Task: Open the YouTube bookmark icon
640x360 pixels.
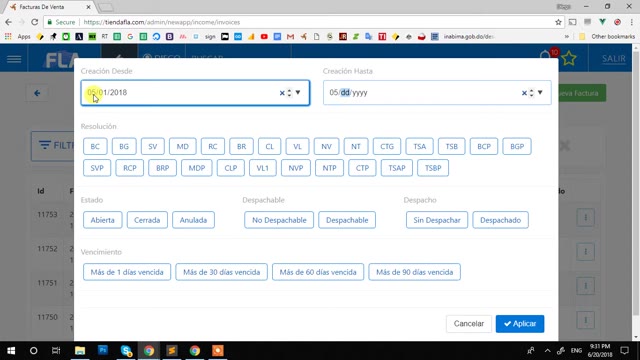Action: click(x=264, y=37)
